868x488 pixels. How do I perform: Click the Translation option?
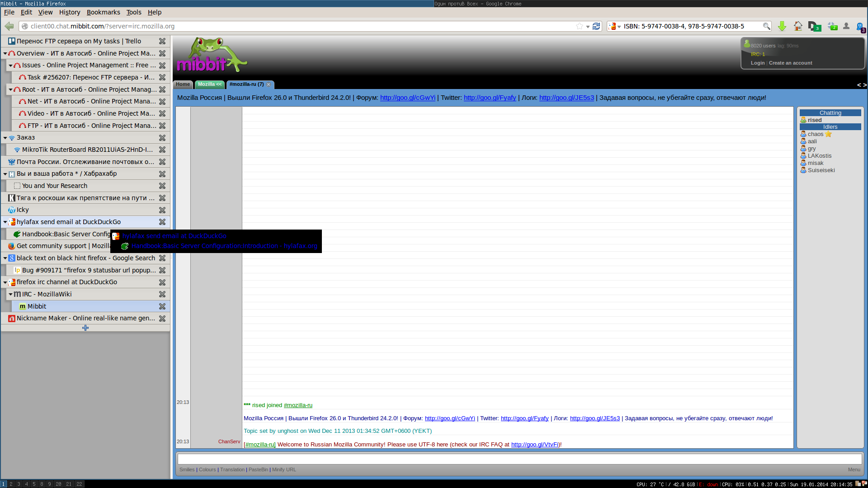232,470
